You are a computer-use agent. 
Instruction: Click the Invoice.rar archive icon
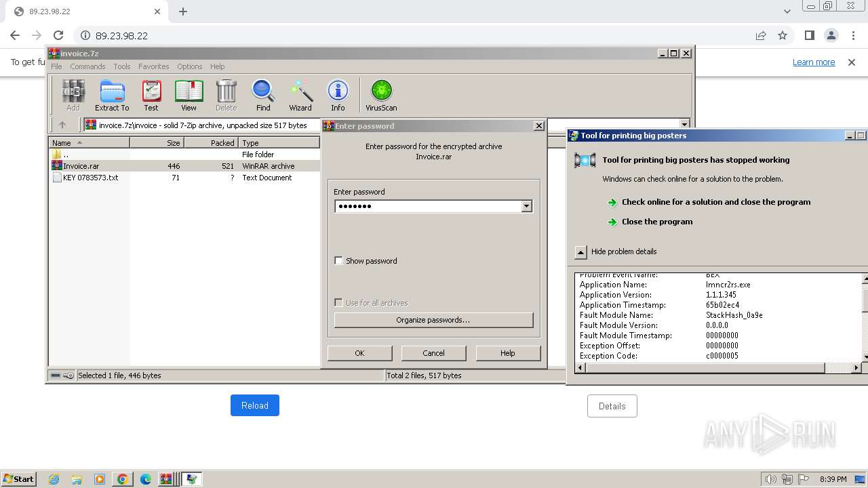tap(56, 166)
